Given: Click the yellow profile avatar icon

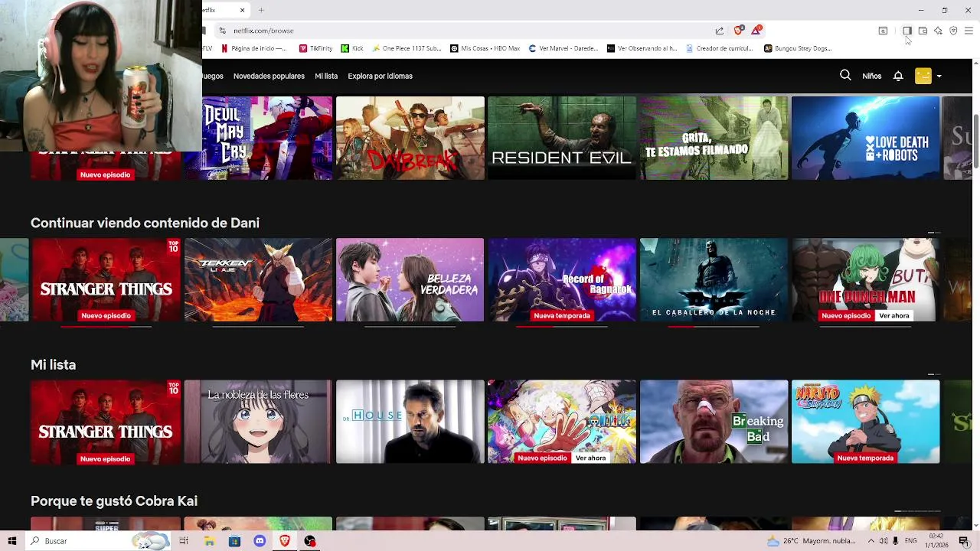Looking at the screenshot, I should [923, 76].
